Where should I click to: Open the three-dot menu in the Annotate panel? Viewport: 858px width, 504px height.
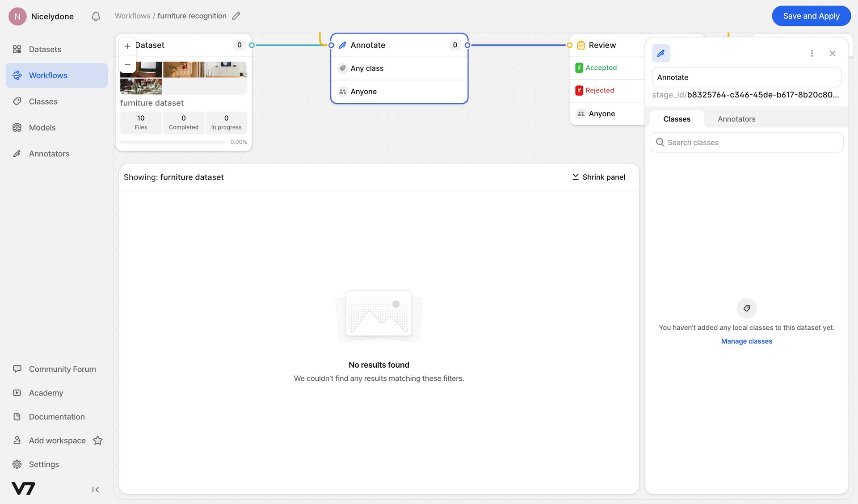click(x=812, y=53)
